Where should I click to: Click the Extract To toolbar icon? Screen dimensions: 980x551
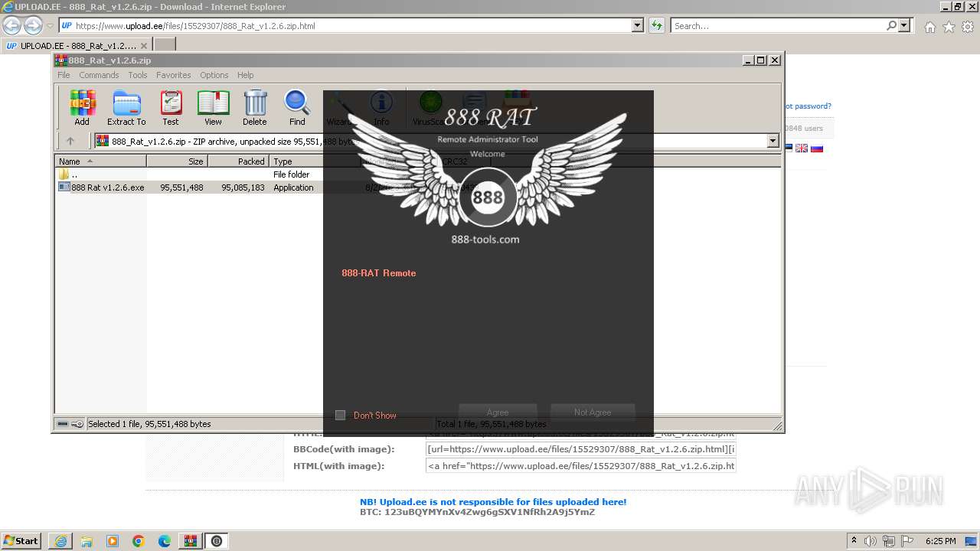(x=126, y=107)
